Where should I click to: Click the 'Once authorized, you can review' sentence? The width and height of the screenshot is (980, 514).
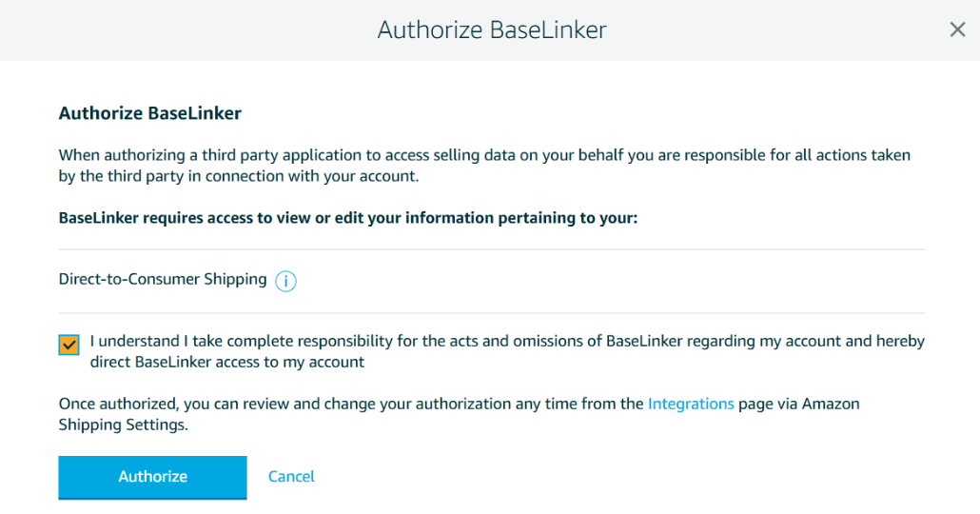[459, 414]
